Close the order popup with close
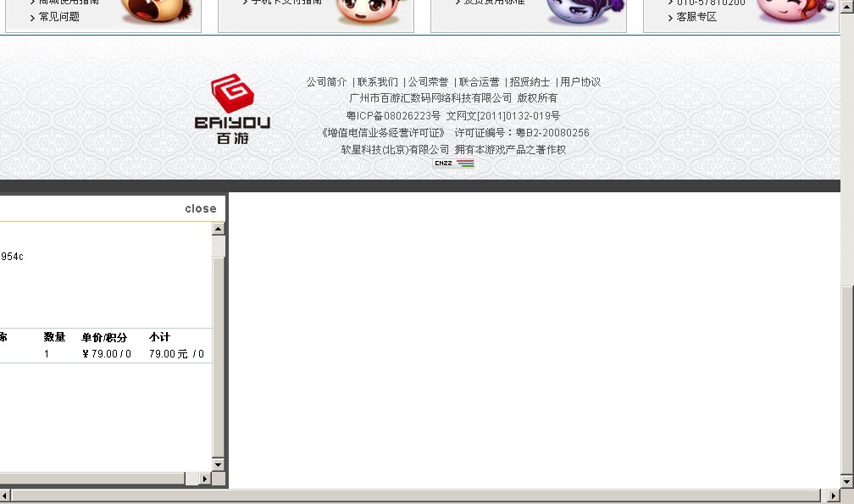The width and height of the screenshot is (854, 504). (x=201, y=208)
